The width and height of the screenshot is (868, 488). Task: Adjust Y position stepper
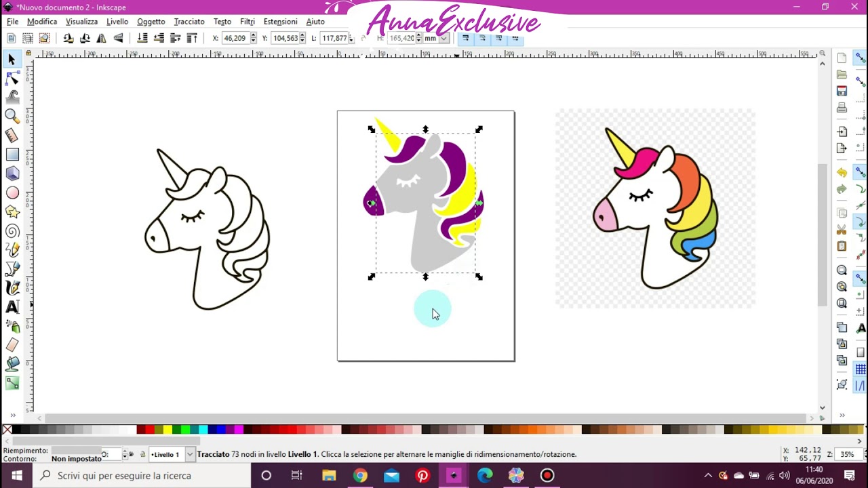pos(302,38)
